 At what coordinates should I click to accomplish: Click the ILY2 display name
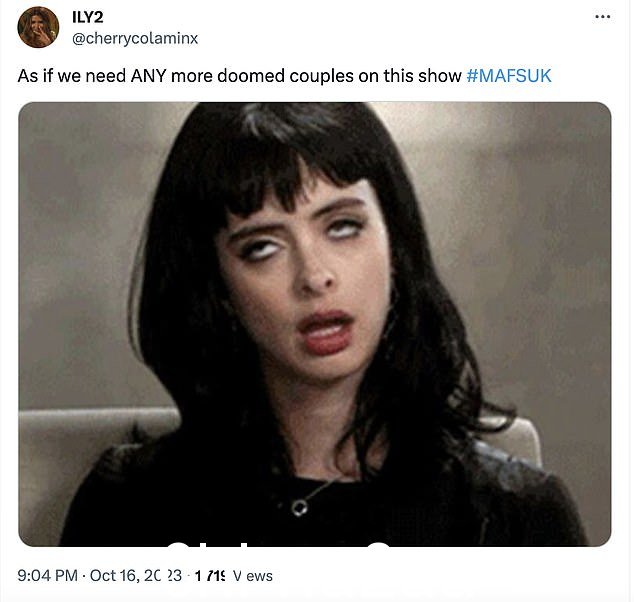pos(88,17)
